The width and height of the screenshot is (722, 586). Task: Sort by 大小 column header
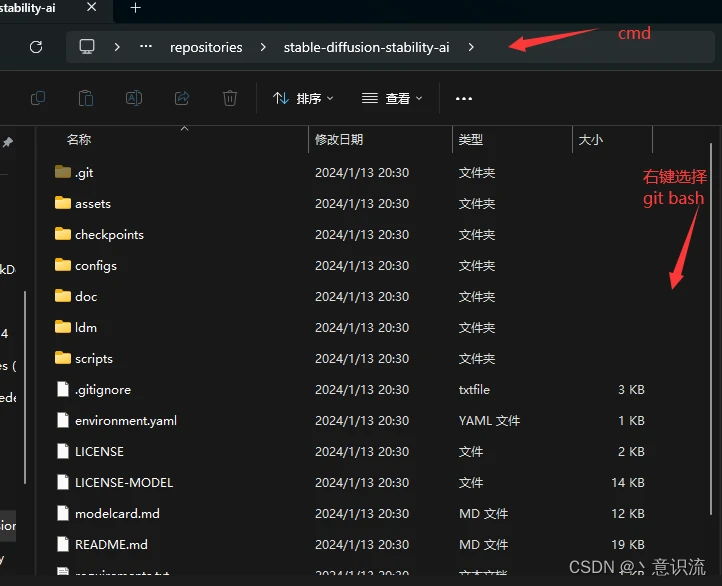click(x=591, y=139)
